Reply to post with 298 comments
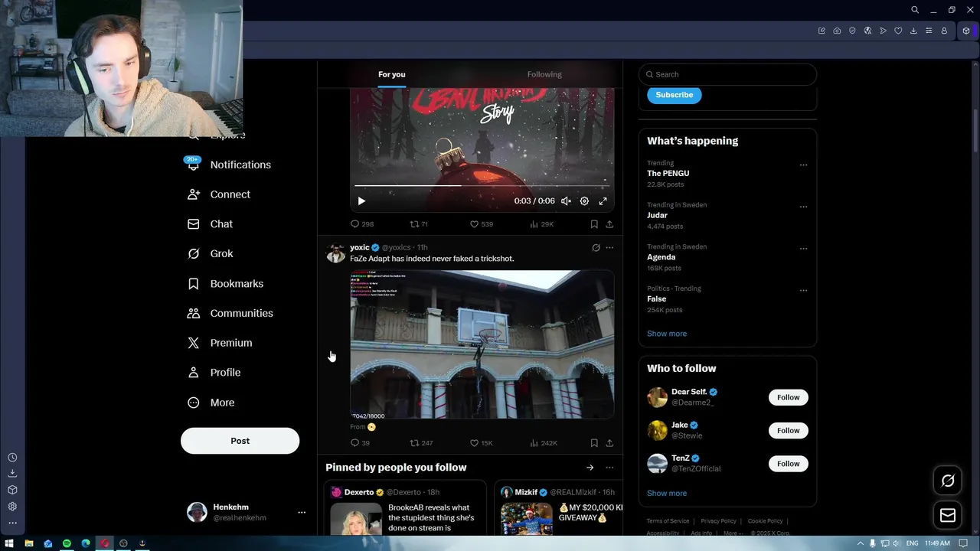Image resolution: width=980 pixels, height=551 pixels. [361, 224]
